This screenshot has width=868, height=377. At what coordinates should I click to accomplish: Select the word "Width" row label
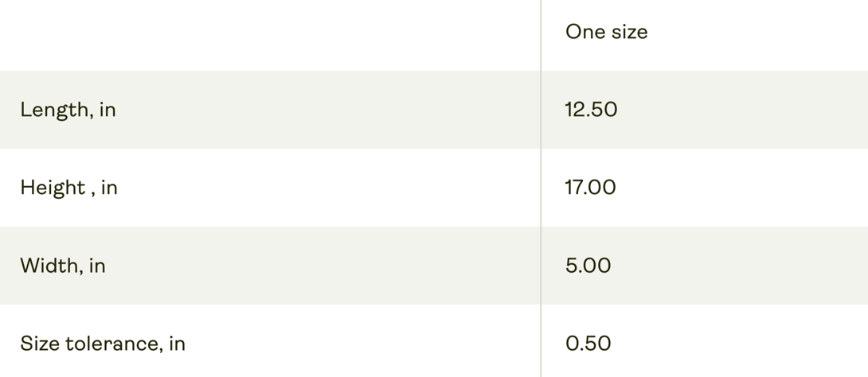tap(49, 266)
